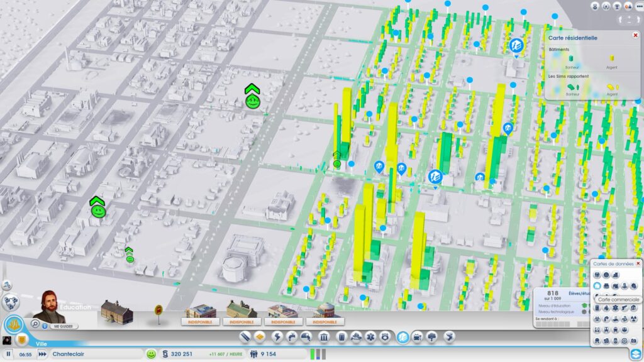Open the Police badge menu

(x=385, y=337)
